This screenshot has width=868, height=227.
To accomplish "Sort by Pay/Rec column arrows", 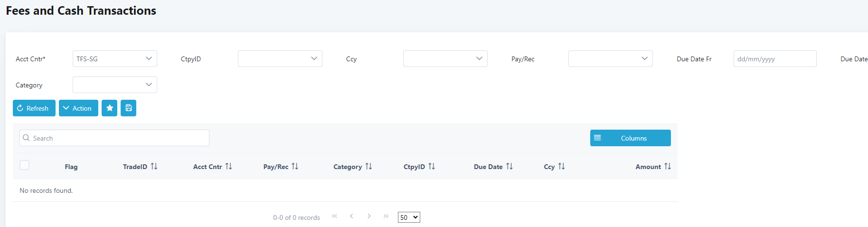I will [295, 166].
